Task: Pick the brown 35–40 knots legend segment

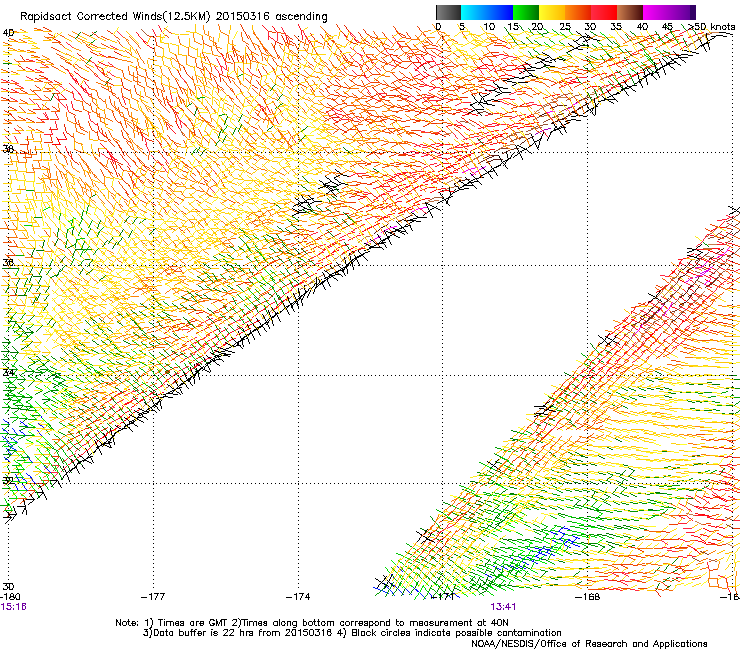Action: click(630, 12)
